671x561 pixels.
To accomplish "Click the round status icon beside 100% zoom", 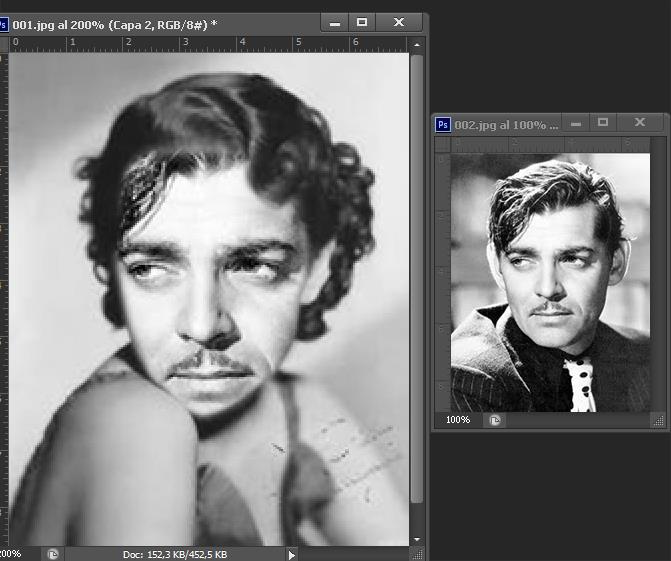I will (x=495, y=420).
